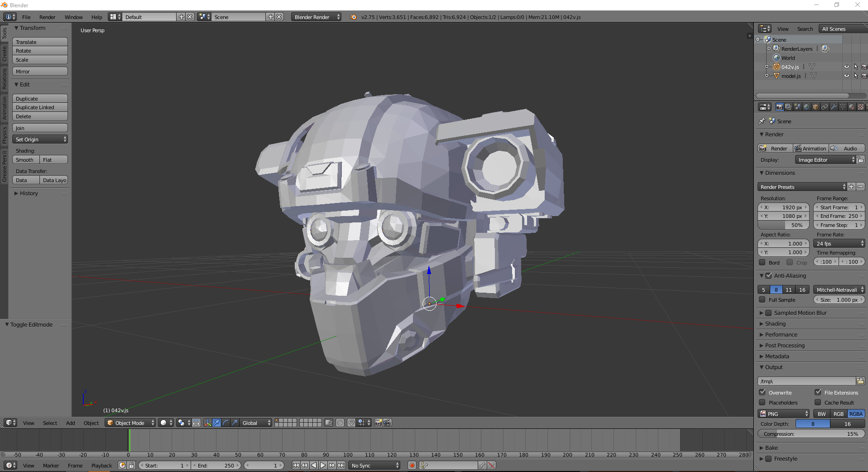Open the Add menu in 3D view header

(x=70, y=423)
